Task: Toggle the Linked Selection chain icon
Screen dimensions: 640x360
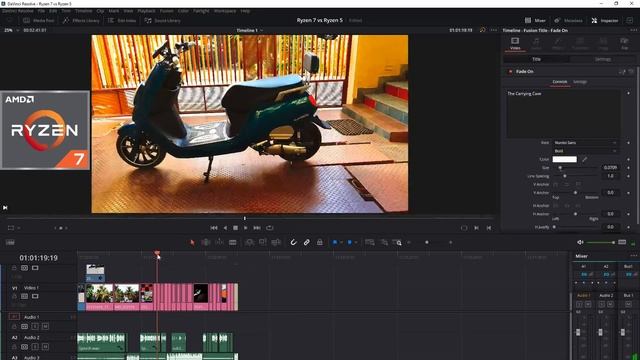Action: click(307, 242)
